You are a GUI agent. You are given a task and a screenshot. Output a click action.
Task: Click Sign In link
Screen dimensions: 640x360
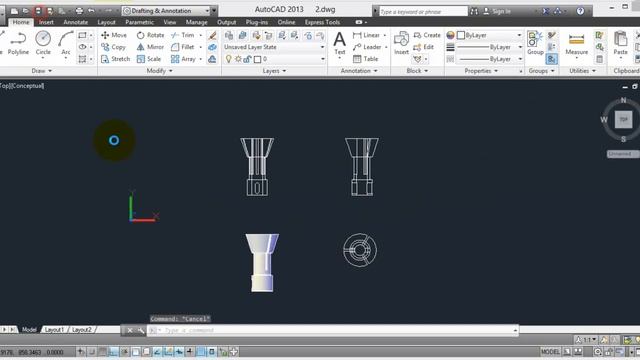pyautogui.click(x=501, y=11)
